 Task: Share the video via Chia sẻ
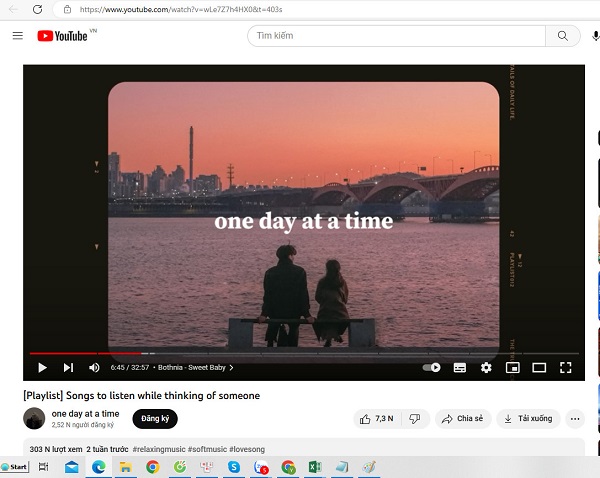463,419
